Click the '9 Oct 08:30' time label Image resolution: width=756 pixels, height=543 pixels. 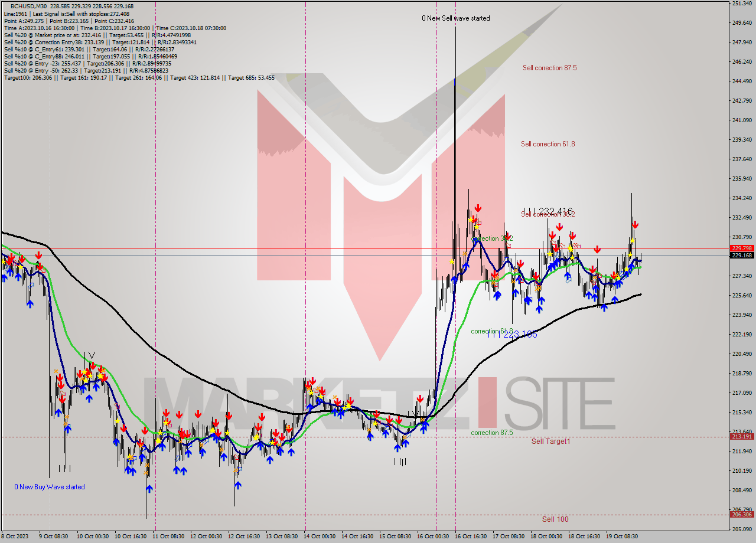(54, 537)
